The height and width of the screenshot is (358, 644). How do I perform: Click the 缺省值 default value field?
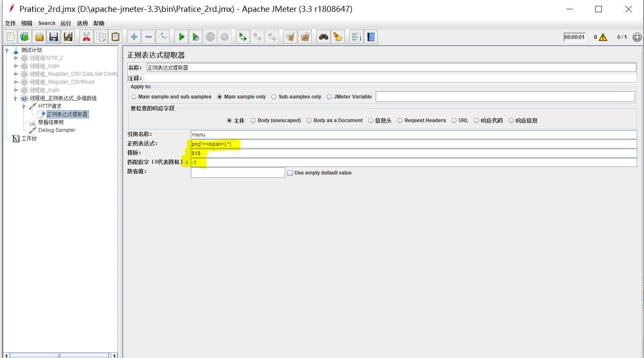click(x=238, y=172)
